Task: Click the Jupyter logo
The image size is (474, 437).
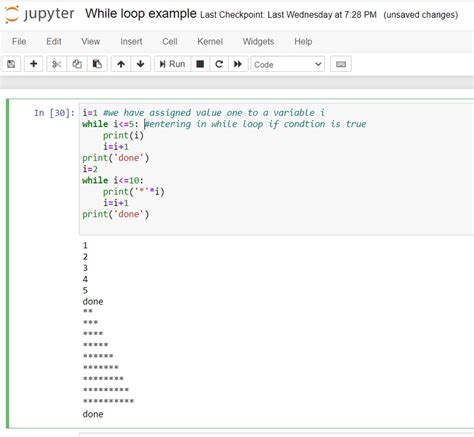Action: [x=39, y=14]
